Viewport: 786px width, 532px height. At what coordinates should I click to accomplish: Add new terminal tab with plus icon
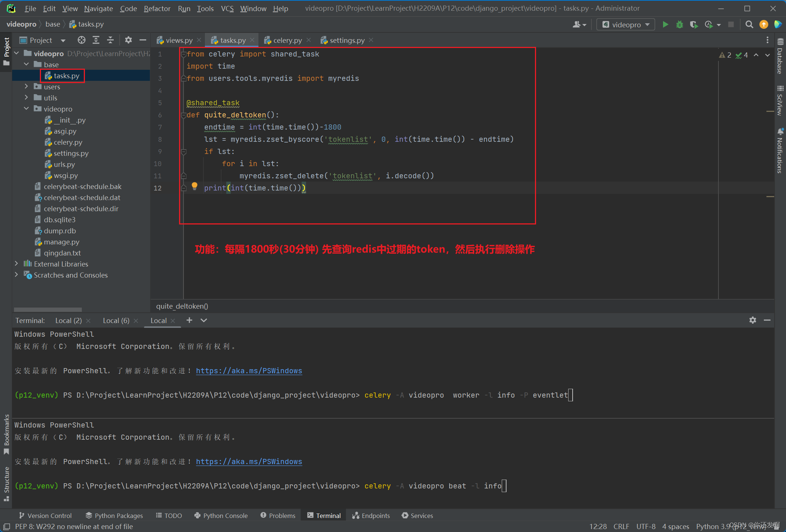pos(189,320)
